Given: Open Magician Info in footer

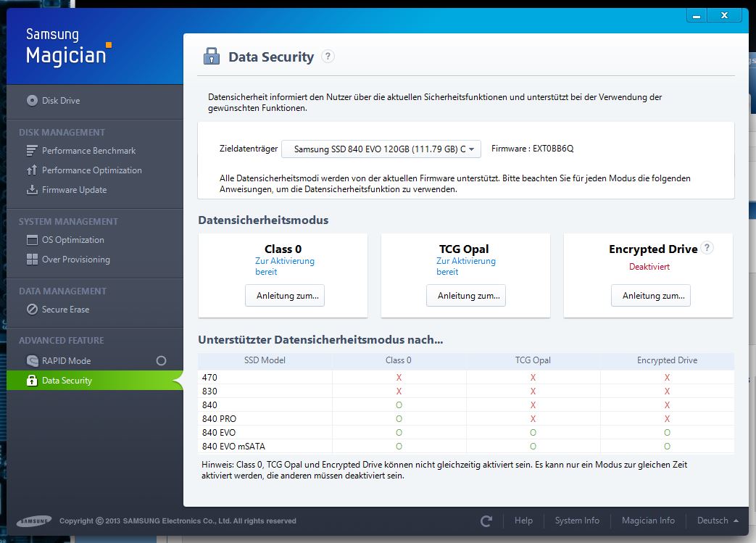Looking at the screenshot, I should tap(648, 521).
